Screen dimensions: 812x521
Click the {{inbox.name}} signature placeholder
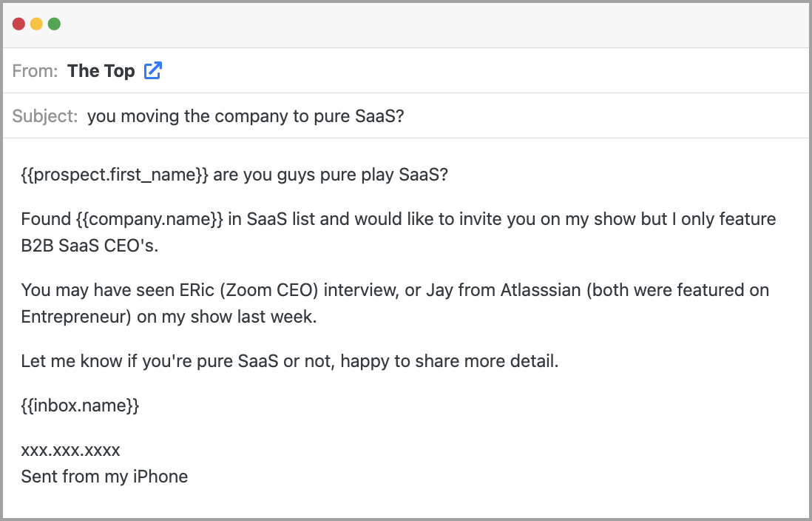click(80, 406)
